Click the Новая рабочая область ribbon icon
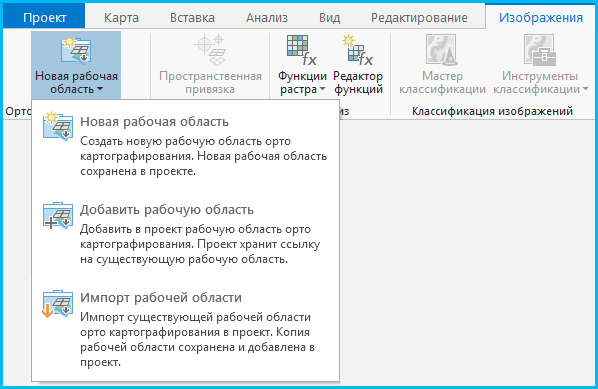Screen dimensions: 598x389 [x=76, y=50]
